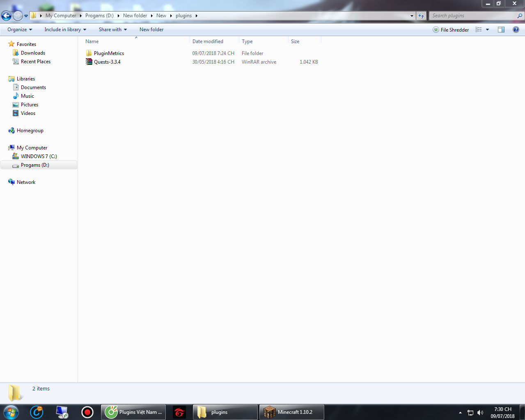Click the network tray icon
Viewport: 525px width, 420px height.
tap(470, 413)
